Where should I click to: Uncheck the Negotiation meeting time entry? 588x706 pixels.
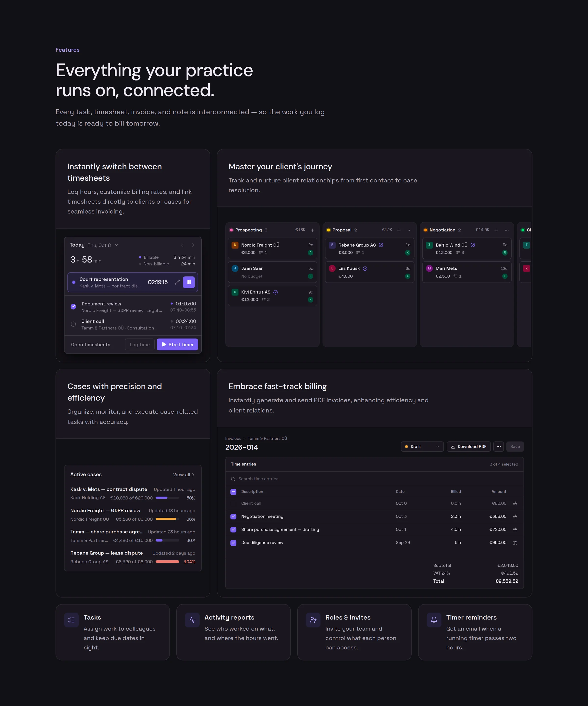(x=233, y=517)
